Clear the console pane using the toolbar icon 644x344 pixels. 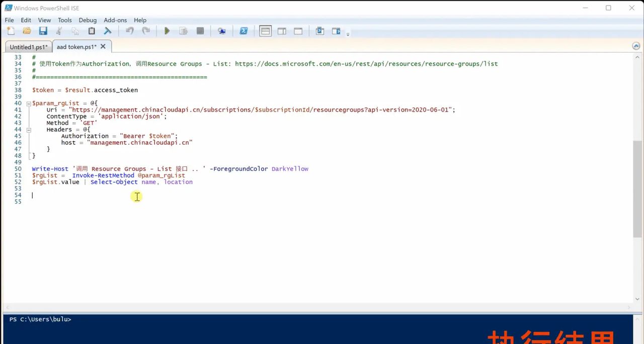tap(108, 31)
